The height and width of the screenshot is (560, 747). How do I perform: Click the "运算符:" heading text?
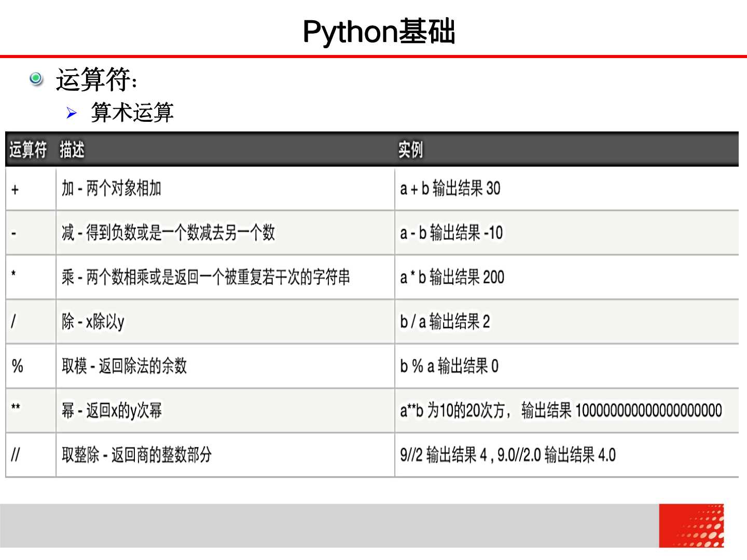(96, 80)
